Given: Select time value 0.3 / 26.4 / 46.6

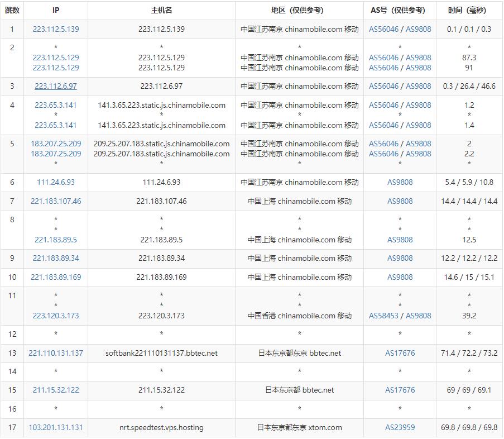Looking at the screenshot, I should [x=469, y=86].
